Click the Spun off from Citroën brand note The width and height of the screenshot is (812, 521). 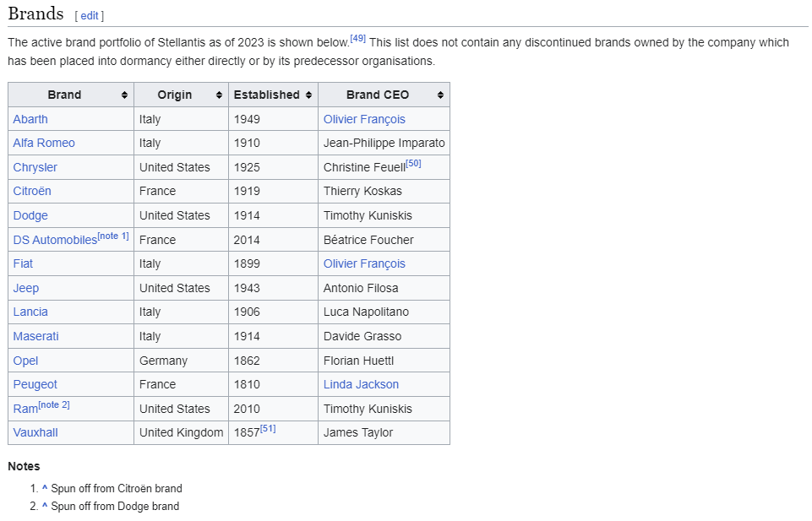(117, 488)
